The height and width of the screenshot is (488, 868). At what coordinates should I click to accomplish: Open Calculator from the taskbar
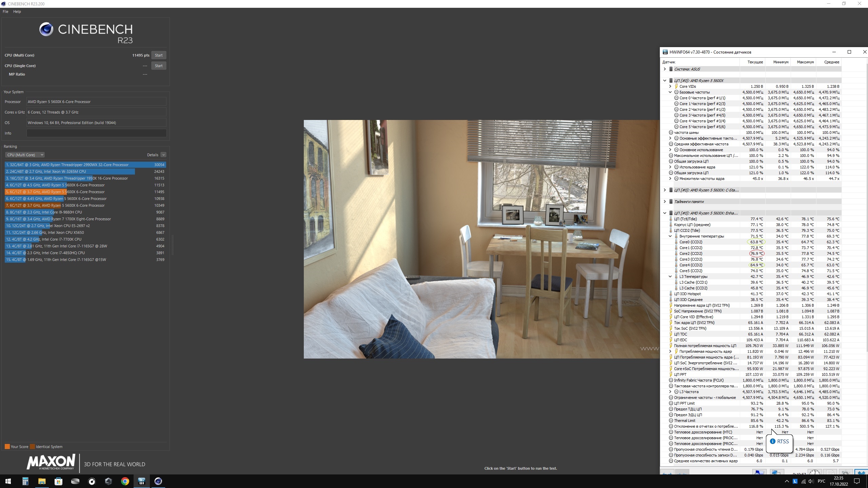(x=25, y=481)
